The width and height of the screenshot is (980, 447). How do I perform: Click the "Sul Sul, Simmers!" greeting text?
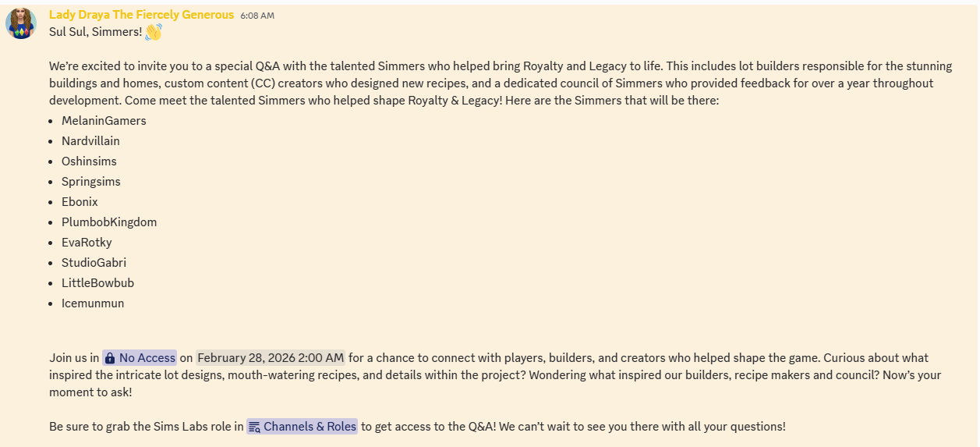coord(95,32)
